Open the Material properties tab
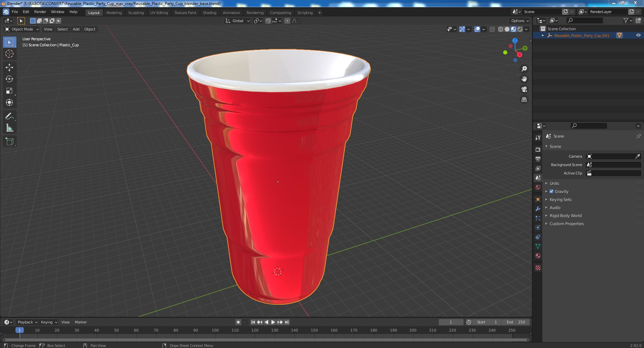The height and width of the screenshot is (348, 644). (538, 256)
